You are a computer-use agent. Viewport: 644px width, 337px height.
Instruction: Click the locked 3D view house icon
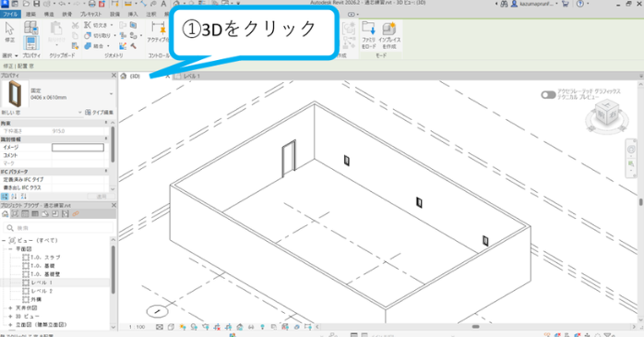[x=240, y=327]
